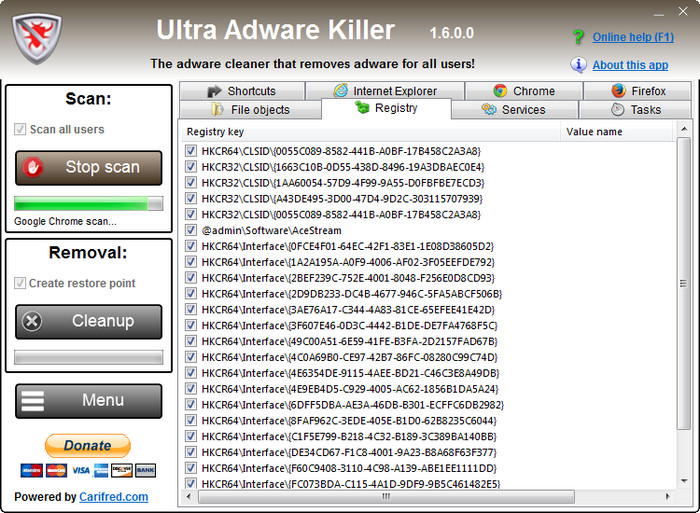Open the Chrome tab

coord(524,91)
